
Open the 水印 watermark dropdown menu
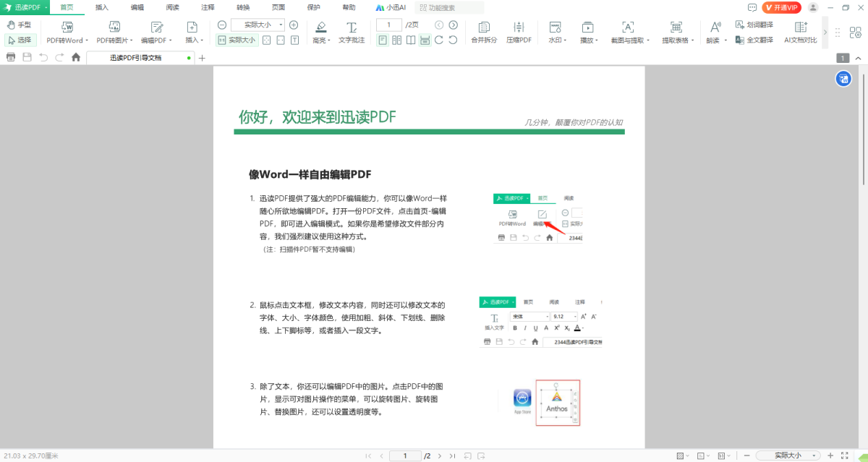point(557,40)
